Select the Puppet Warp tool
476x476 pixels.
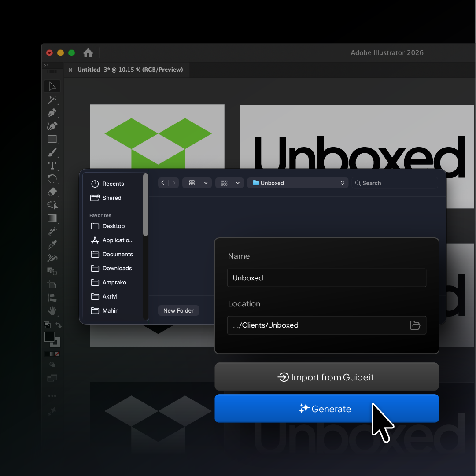pyautogui.click(x=52, y=258)
